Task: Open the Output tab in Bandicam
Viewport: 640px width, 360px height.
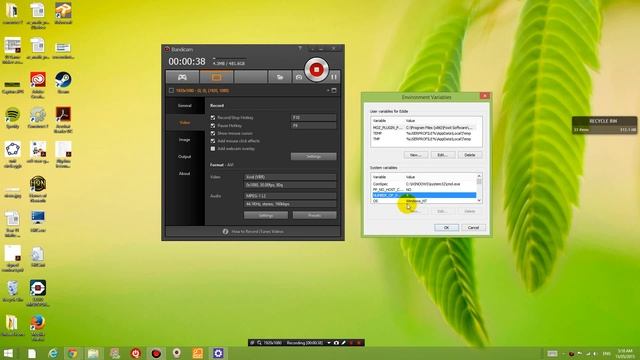Action: click(x=184, y=157)
